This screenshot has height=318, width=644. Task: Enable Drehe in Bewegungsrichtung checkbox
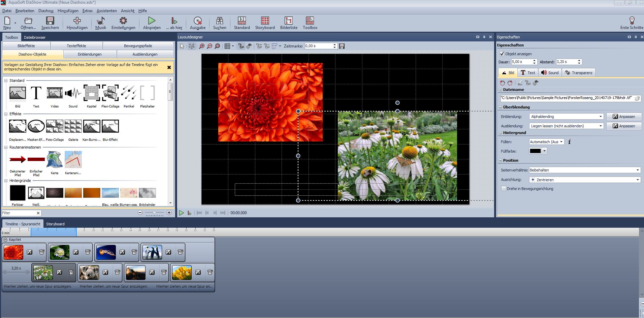point(504,189)
